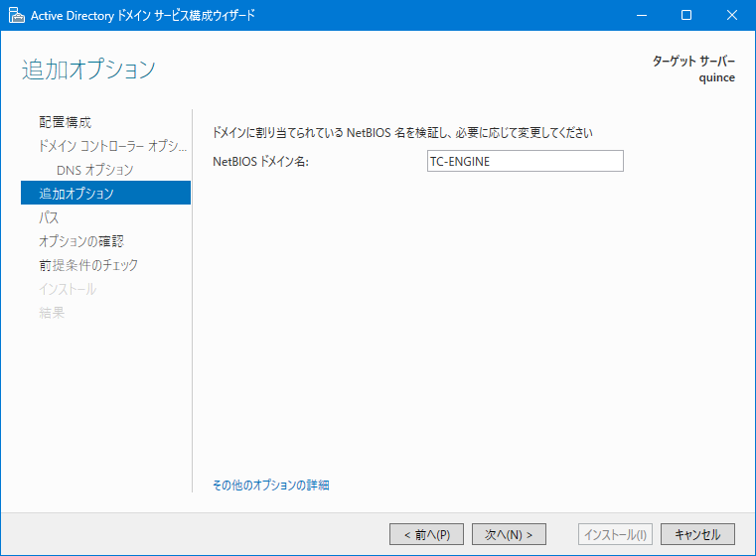
Task: Click the greyed-out インストール sidebar step
Action: point(68,289)
